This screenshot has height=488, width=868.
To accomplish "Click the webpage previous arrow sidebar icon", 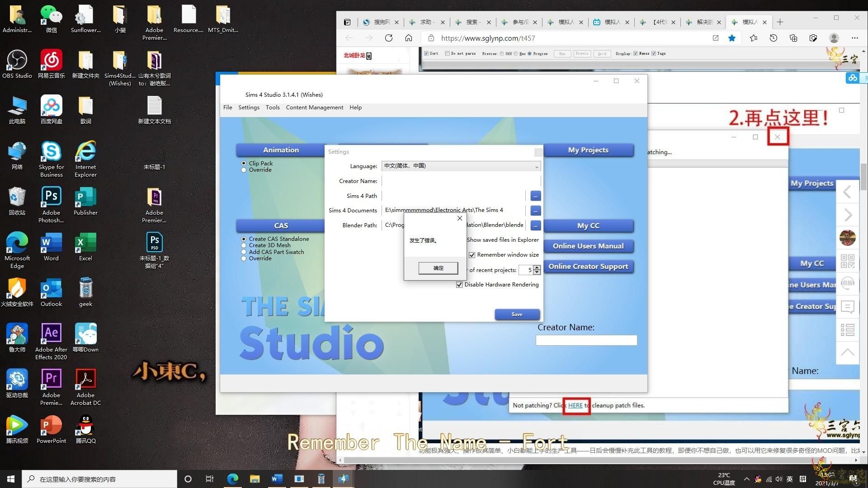I will [848, 192].
